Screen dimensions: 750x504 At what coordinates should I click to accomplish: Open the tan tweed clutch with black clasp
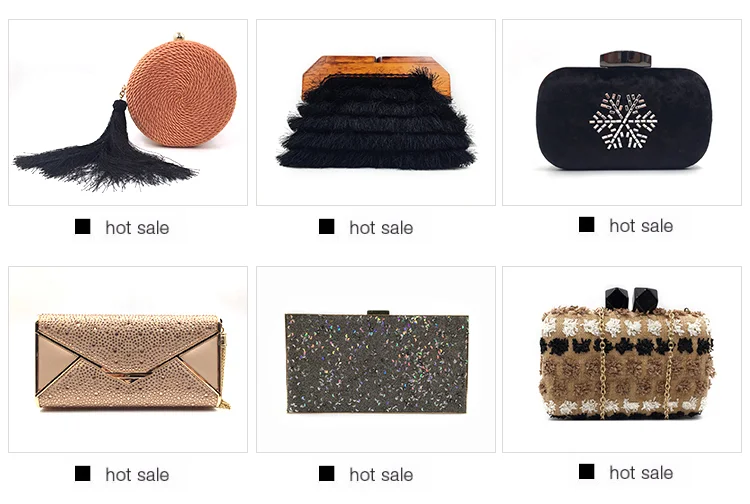622,360
